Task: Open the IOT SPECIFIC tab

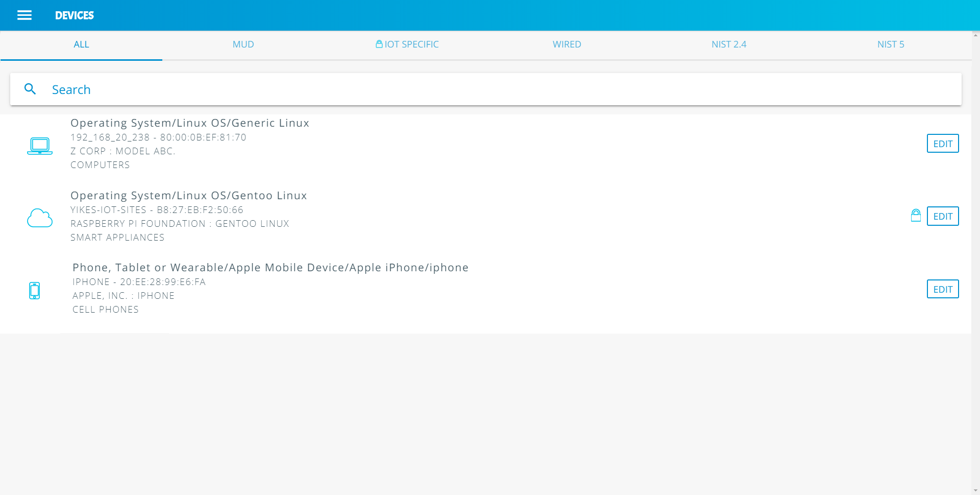Action: (407, 44)
